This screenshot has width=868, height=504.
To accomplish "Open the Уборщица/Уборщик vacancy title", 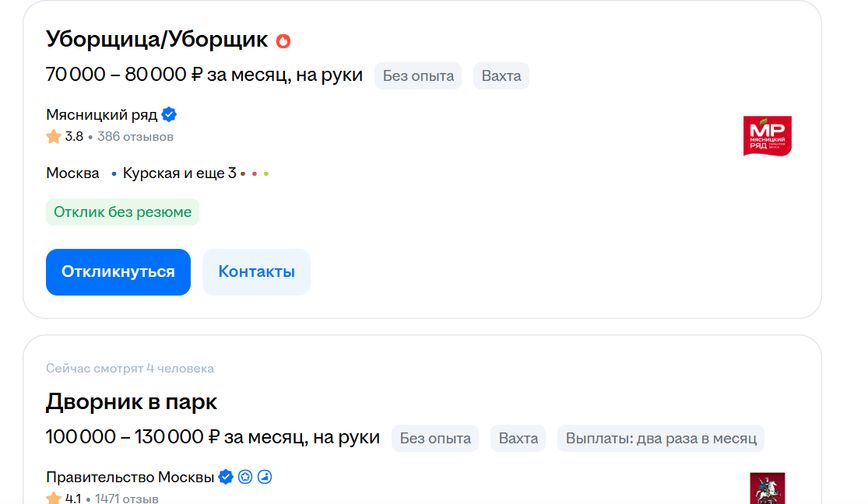I will [156, 40].
